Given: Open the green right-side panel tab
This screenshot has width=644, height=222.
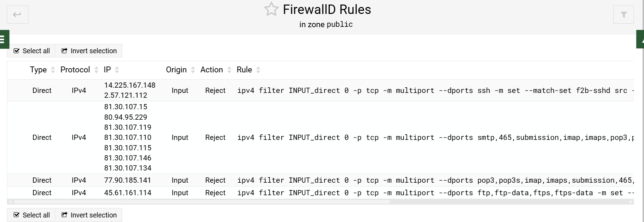Looking at the screenshot, I should 641,39.
